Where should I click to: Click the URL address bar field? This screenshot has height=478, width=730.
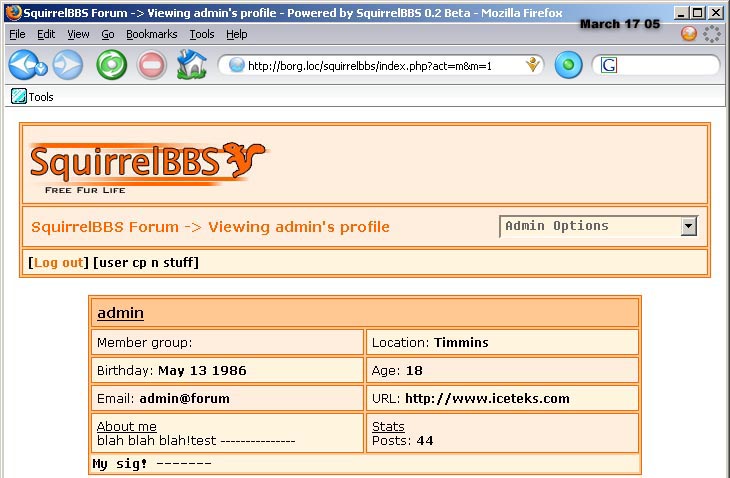point(379,65)
